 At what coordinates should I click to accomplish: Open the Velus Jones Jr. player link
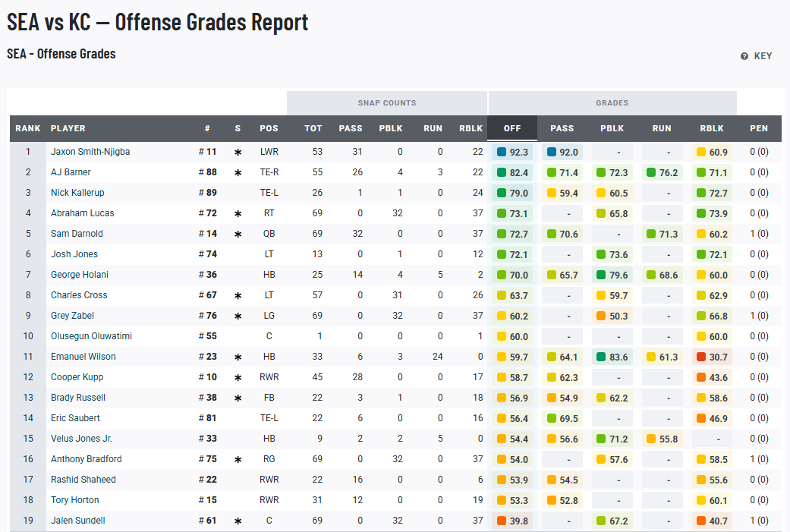tap(81, 439)
